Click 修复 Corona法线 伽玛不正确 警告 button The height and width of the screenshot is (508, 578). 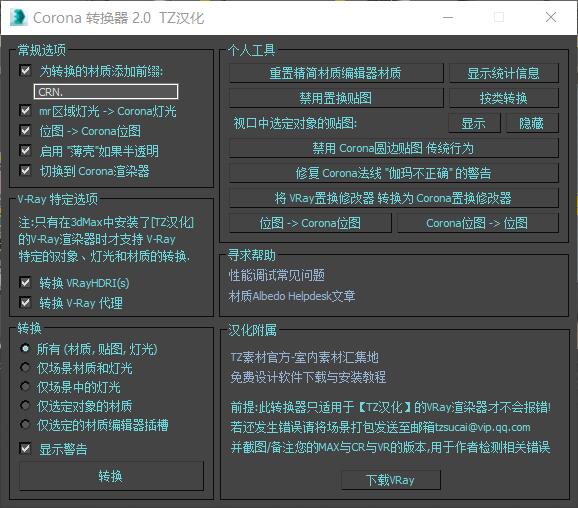tap(393, 173)
